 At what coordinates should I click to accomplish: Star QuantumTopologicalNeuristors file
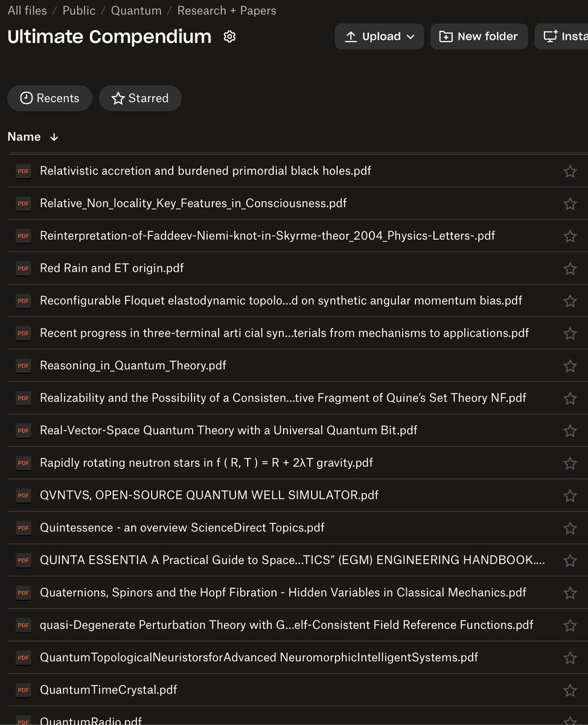coord(570,658)
